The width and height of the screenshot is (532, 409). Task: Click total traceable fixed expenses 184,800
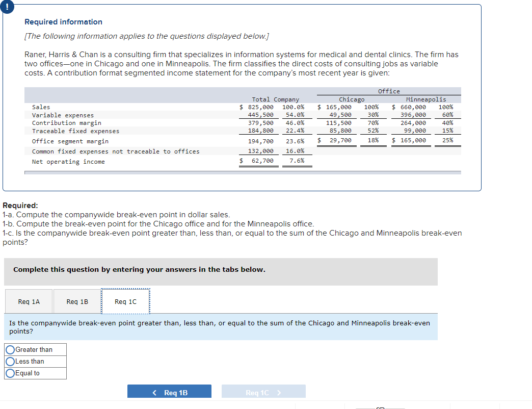[260, 131]
